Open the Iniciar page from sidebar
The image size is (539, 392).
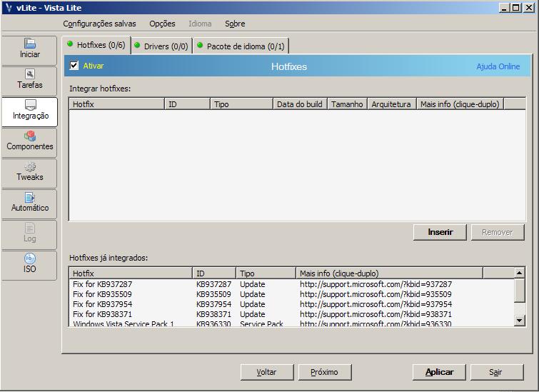pyautogui.click(x=29, y=50)
